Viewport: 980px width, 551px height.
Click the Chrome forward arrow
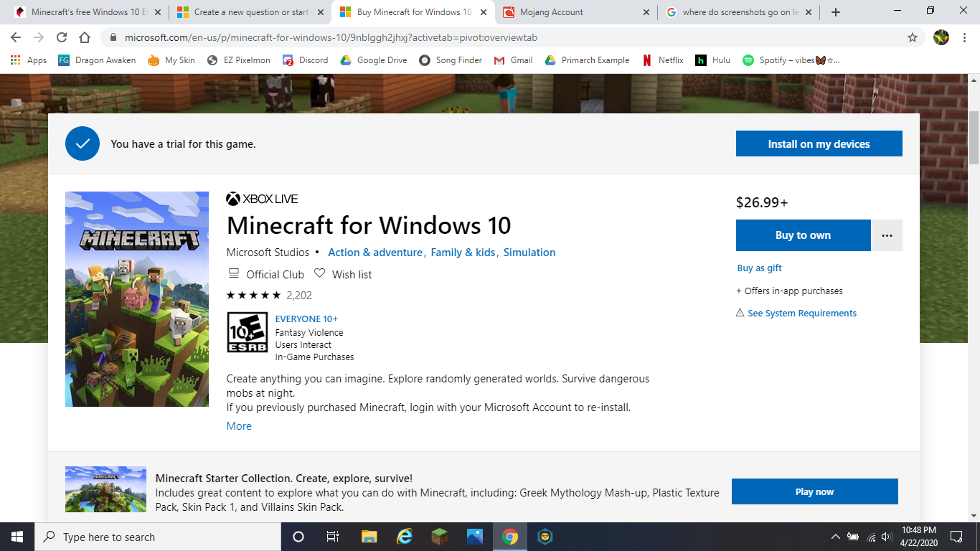coord(39,37)
